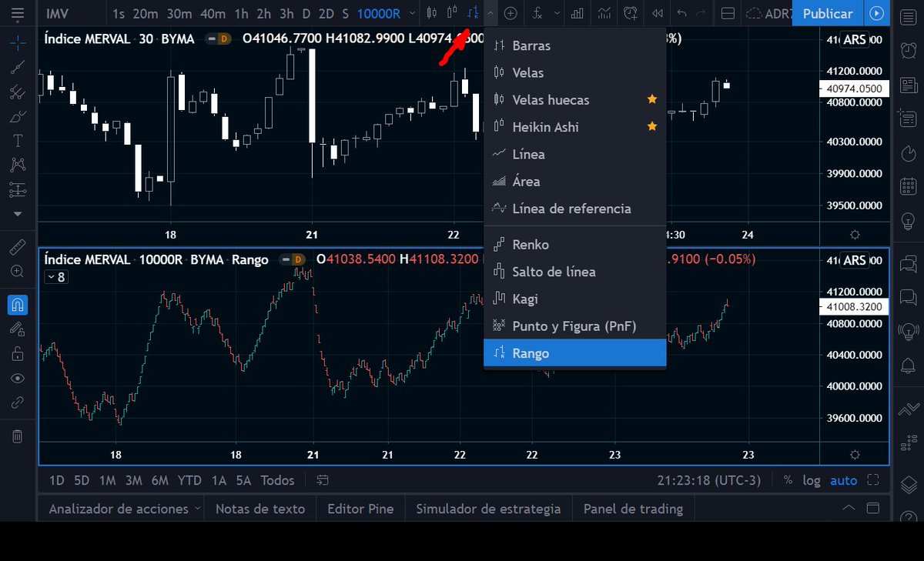Click the hollow candles chart type icon in toolbar
Image resolution: width=924 pixels, height=561 pixels.
click(452, 13)
